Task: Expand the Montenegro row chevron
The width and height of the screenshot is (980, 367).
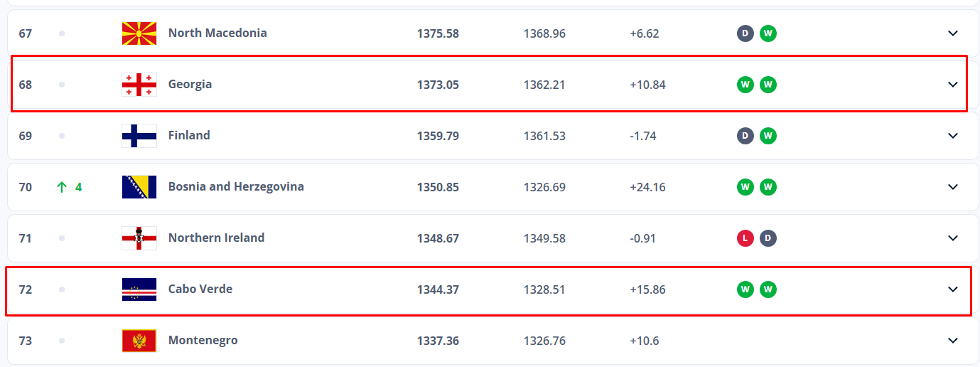Action: coord(953,341)
